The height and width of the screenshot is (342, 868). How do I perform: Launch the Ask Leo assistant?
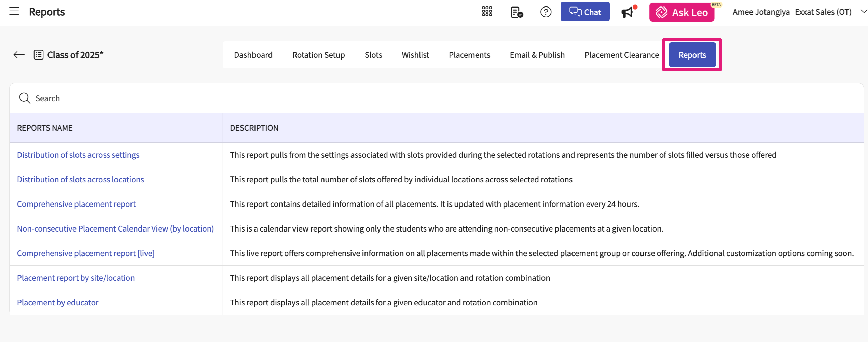tap(682, 12)
